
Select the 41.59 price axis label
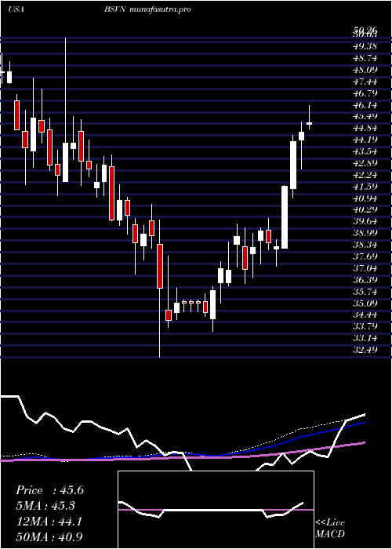(x=365, y=187)
